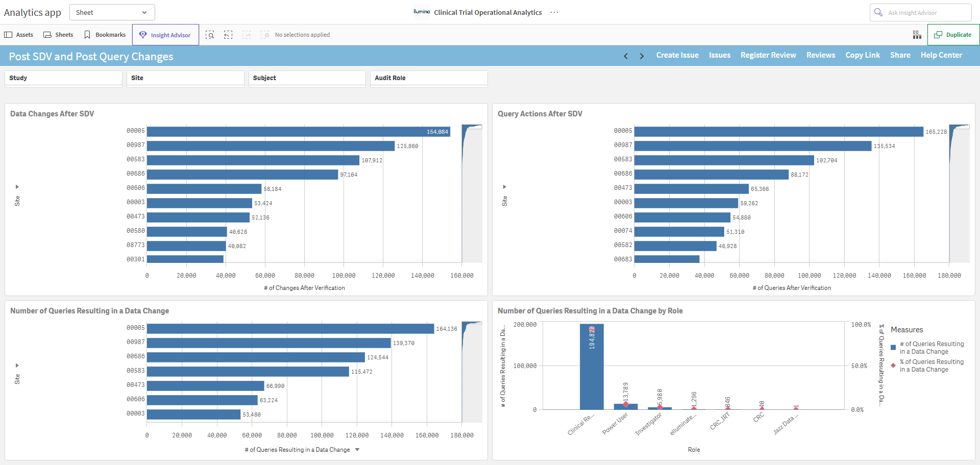Click mini chart scrollbar in Queries Resulting chart
This screenshot has width=980, height=465.
click(472, 372)
